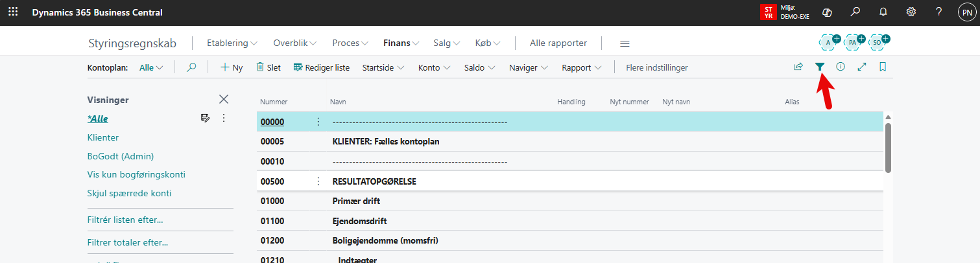Screen dimensions: 980x263
Task: Bookmark this page
Action: pyautogui.click(x=883, y=67)
